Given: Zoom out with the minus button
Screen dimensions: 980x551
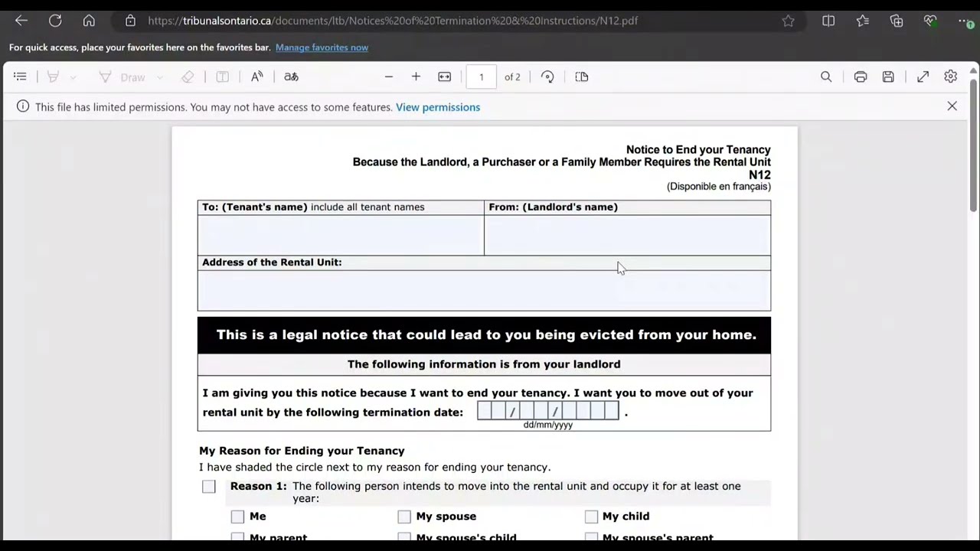Looking at the screenshot, I should 388,77.
